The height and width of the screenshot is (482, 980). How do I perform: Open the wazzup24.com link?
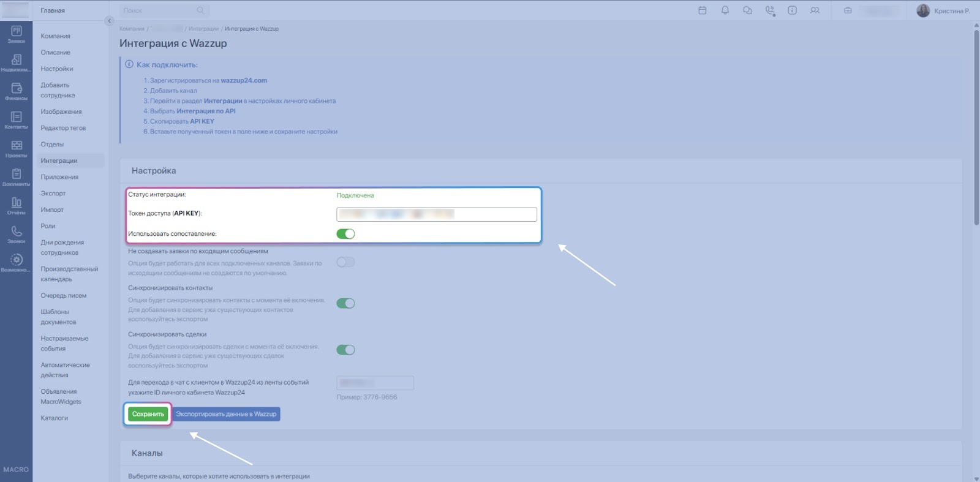[244, 80]
